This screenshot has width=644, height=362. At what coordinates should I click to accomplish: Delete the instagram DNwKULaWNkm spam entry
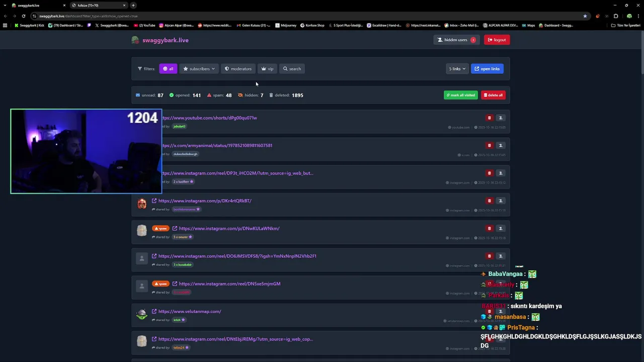click(489, 228)
